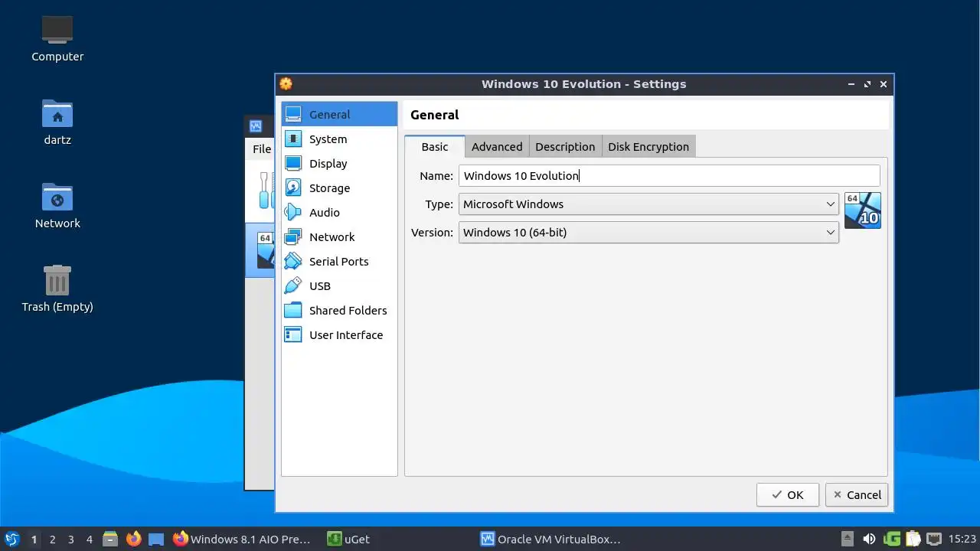Click the settings gear icon in dialog title bar

pyautogui.click(x=286, y=83)
